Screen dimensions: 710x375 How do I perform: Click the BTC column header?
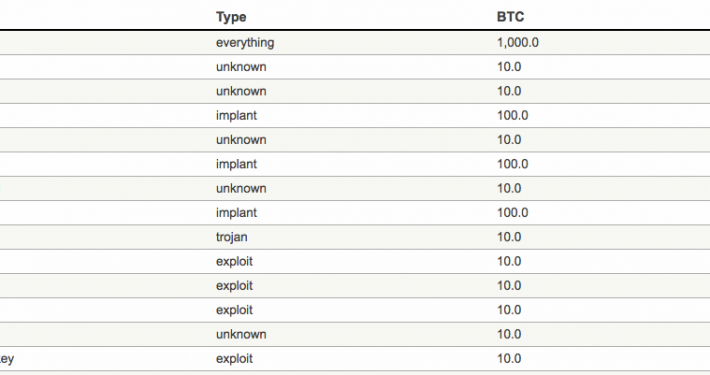(x=510, y=17)
